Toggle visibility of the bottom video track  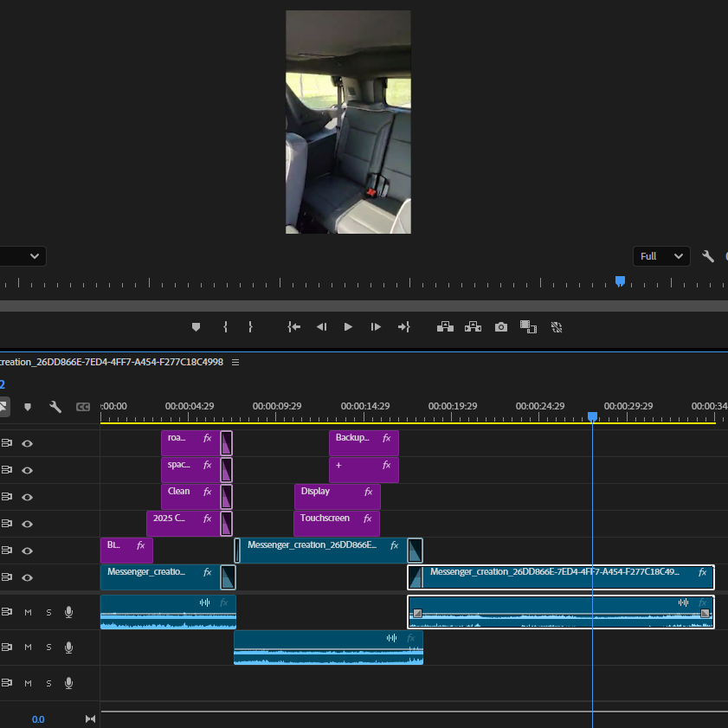click(28, 577)
